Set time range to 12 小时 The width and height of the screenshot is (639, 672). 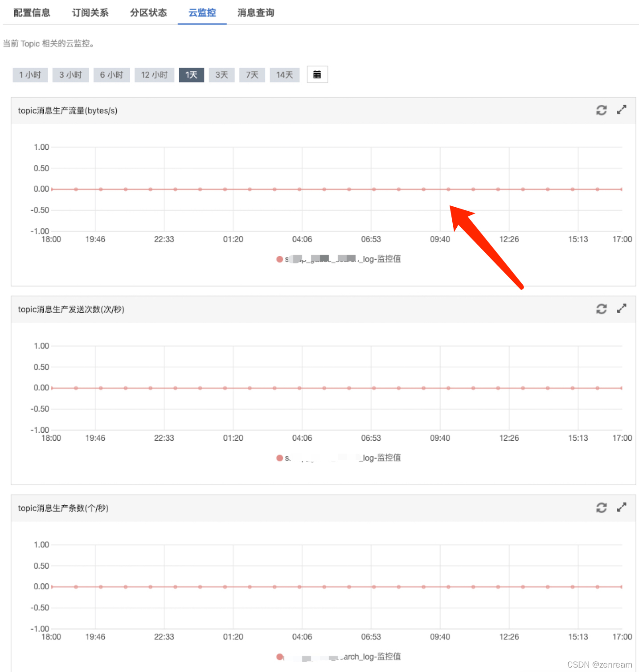pyautogui.click(x=154, y=75)
